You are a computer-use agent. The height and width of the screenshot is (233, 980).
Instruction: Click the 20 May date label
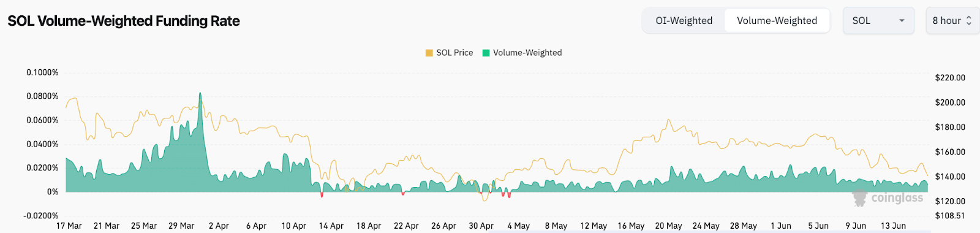[668, 226]
